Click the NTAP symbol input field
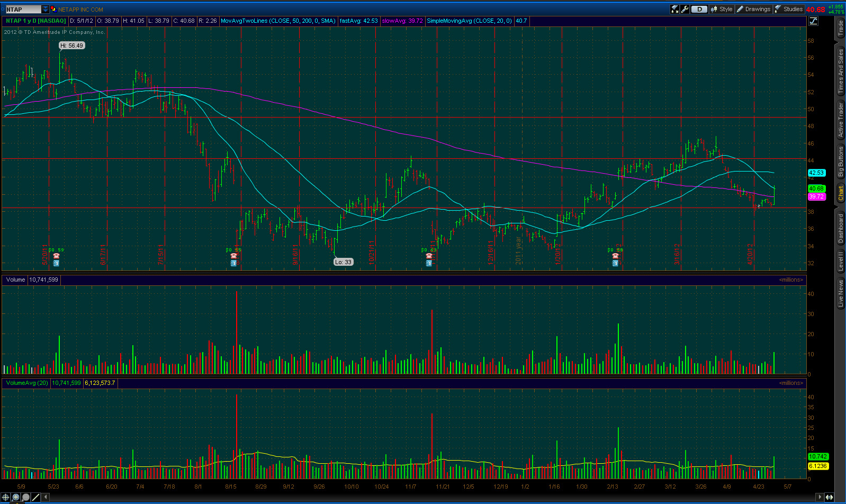 (23, 9)
